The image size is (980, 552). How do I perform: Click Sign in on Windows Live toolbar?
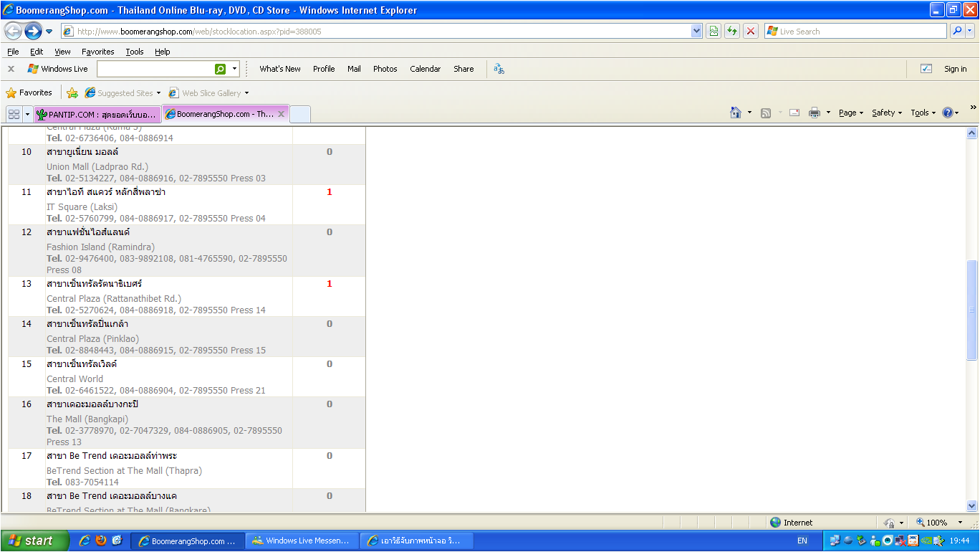click(956, 69)
